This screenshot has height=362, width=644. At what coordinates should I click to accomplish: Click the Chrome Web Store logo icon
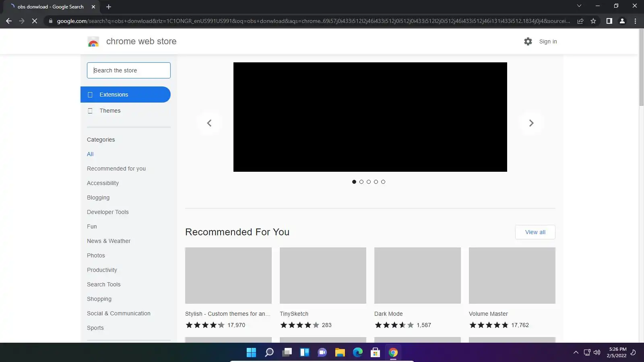[x=93, y=42]
